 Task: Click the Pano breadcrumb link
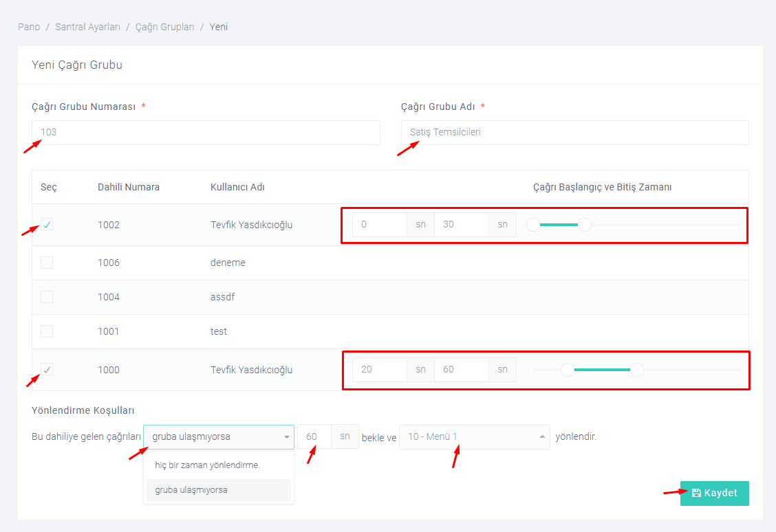pos(29,27)
